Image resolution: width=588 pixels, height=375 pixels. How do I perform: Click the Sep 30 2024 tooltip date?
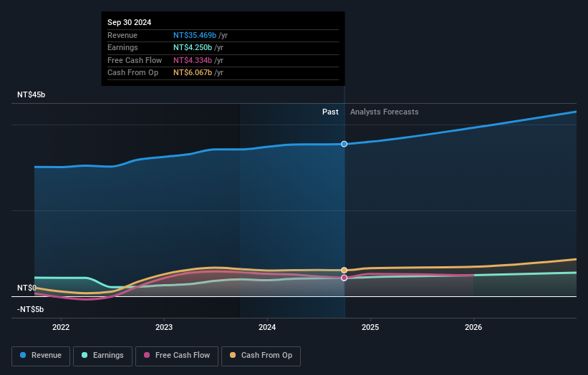(130, 23)
